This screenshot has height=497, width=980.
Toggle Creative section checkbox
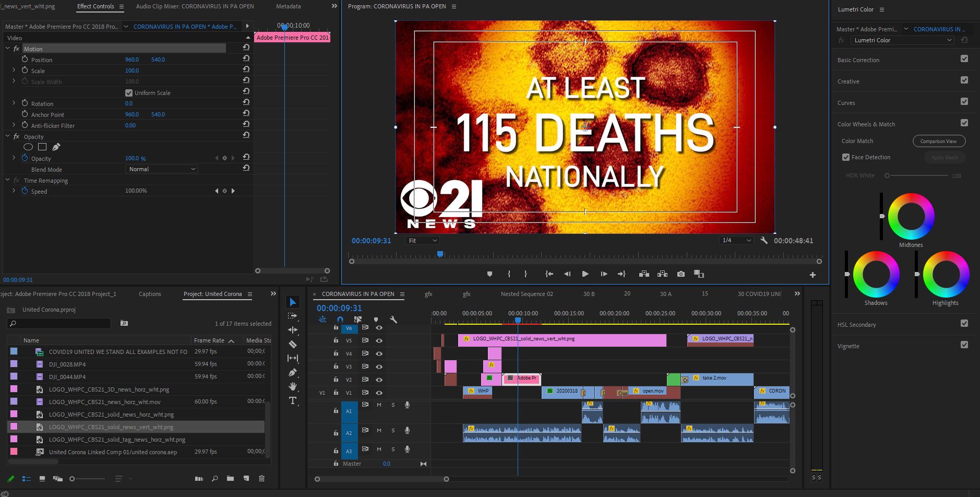964,80
